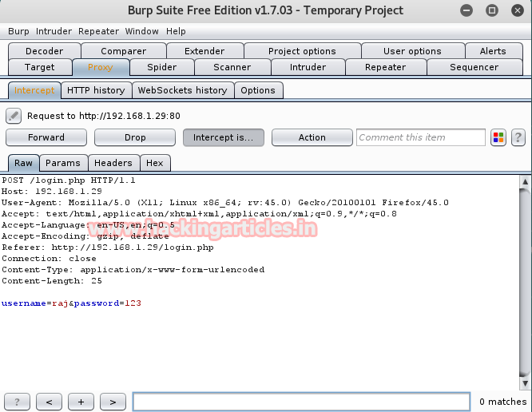
Task: Click the search help question mark button
Action: pyautogui.click(x=17, y=402)
